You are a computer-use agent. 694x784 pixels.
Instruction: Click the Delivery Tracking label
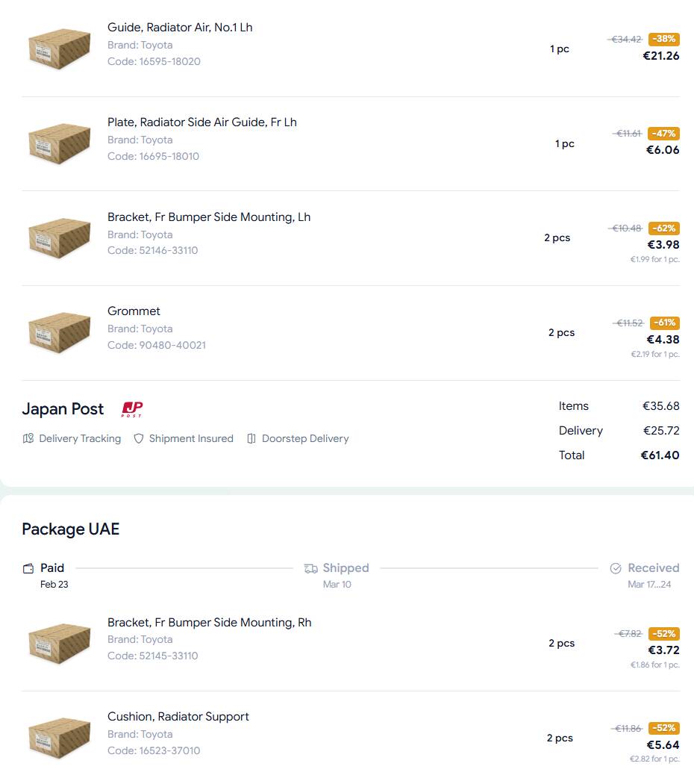[x=80, y=438]
